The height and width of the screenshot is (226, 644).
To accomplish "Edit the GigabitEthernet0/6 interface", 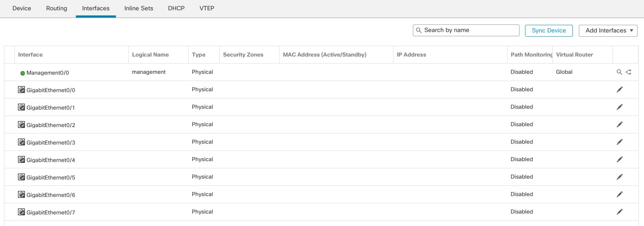I will click(620, 194).
